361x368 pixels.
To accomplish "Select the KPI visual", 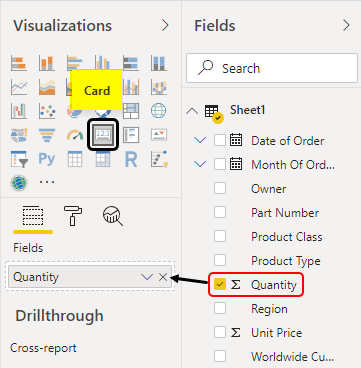I will [159, 135].
